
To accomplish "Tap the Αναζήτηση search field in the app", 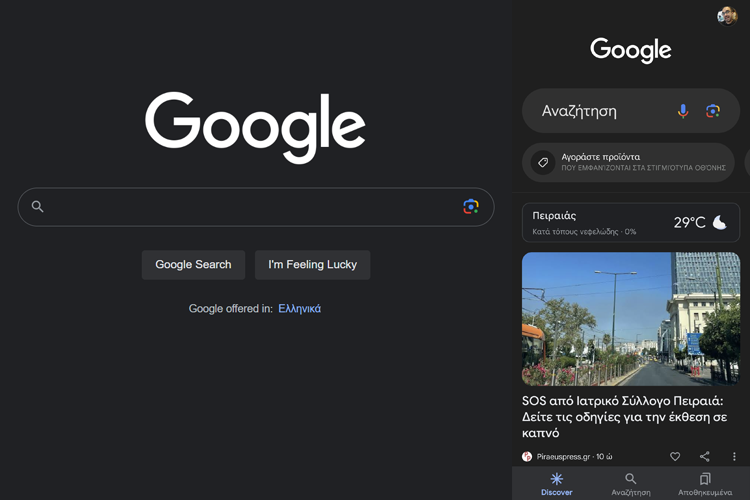I will click(x=630, y=111).
